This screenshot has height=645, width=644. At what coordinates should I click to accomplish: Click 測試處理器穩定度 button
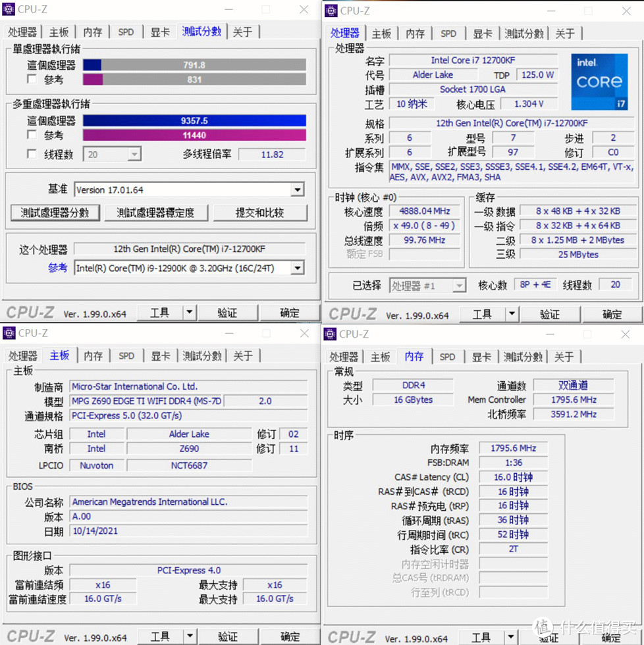(155, 213)
